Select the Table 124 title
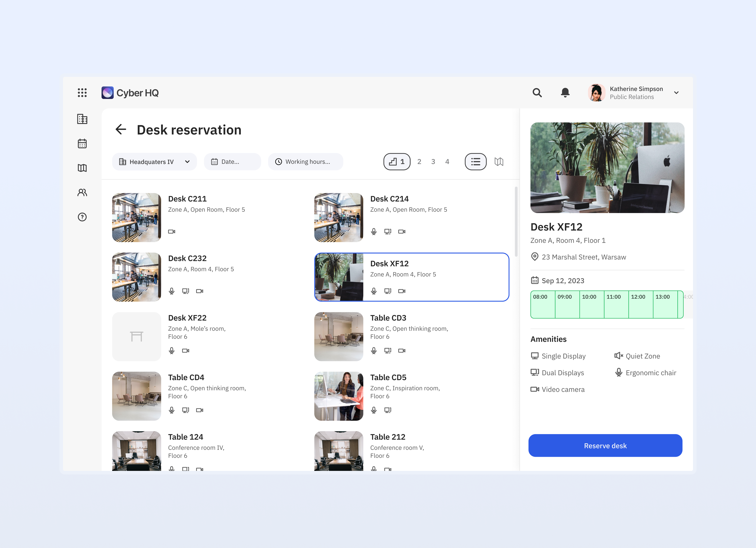Image resolution: width=756 pixels, height=548 pixels. click(x=186, y=437)
